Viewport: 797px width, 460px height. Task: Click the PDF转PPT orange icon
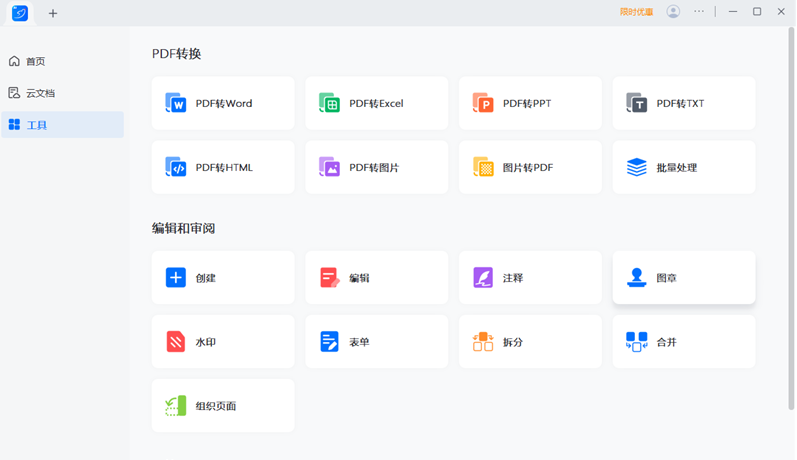(x=483, y=103)
